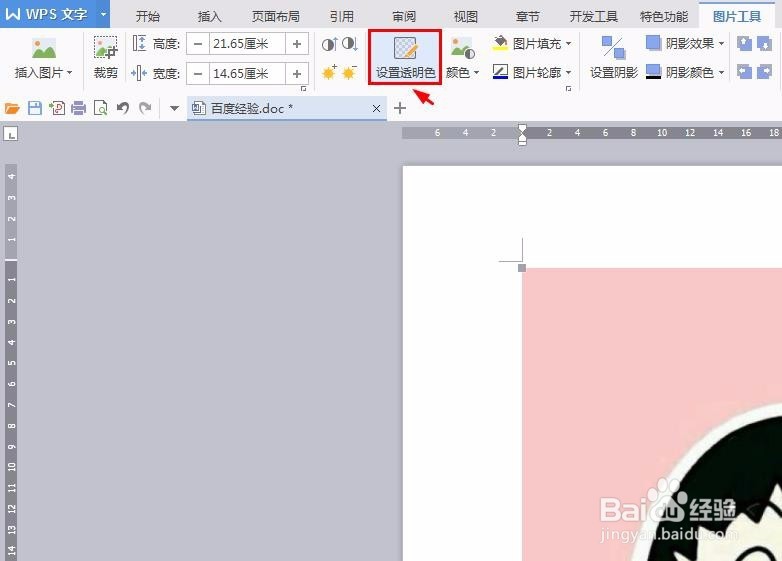The height and width of the screenshot is (561, 782).
Task: Open size settings dialog launcher
Action: [303, 89]
